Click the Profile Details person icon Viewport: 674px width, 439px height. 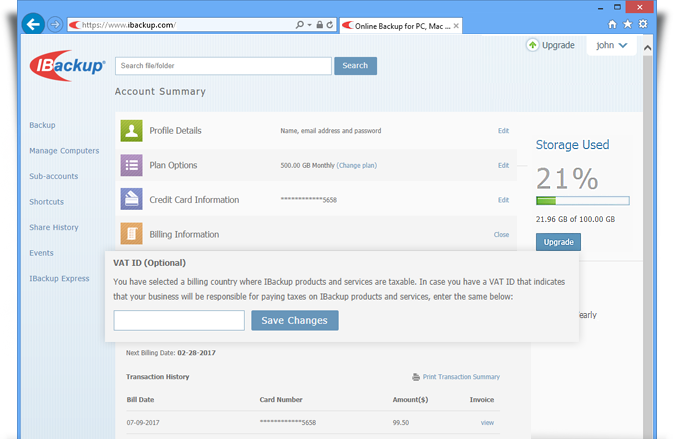click(132, 131)
